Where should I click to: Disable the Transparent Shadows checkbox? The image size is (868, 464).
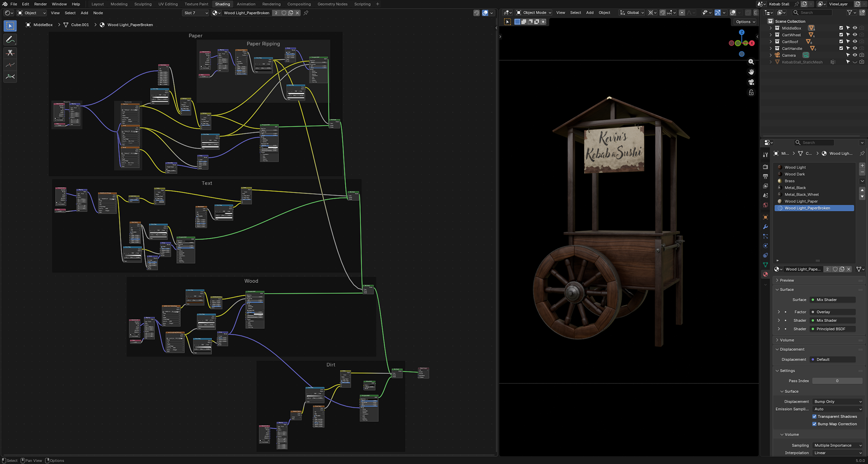[x=815, y=417]
